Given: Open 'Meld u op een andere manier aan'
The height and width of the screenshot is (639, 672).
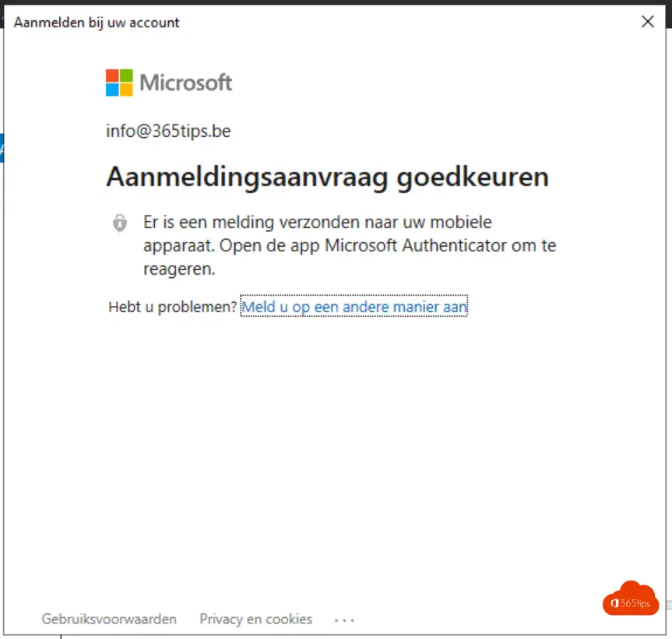Looking at the screenshot, I should coord(354,307).
